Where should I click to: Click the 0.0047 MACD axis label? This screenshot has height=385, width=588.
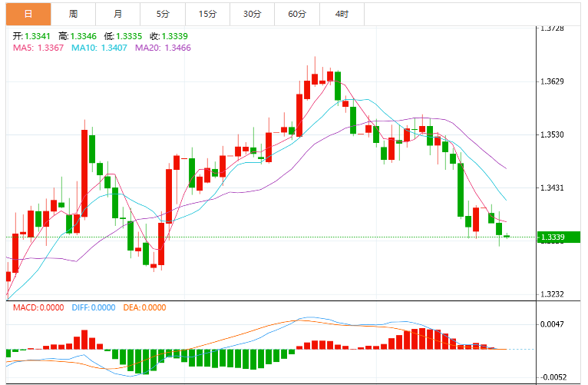pos(552,324)
